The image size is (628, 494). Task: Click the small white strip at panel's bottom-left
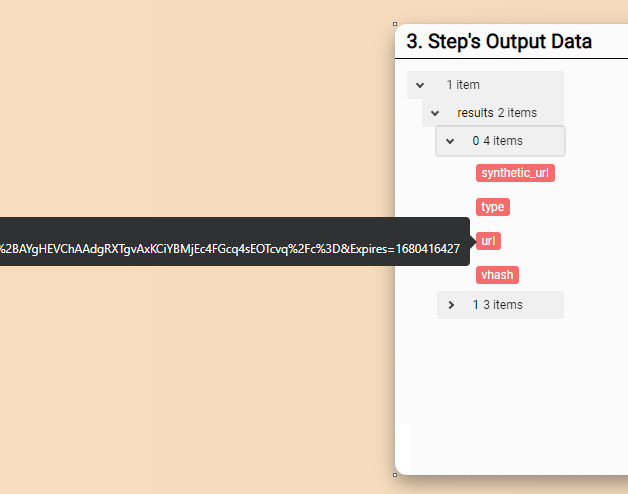click(403, 446)
